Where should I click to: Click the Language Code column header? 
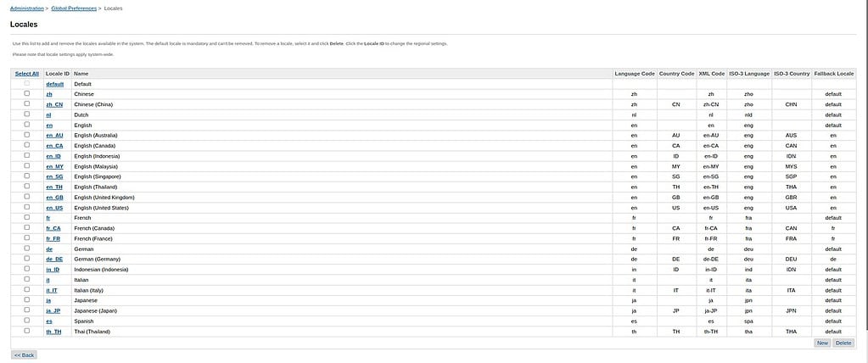(635, 74)
